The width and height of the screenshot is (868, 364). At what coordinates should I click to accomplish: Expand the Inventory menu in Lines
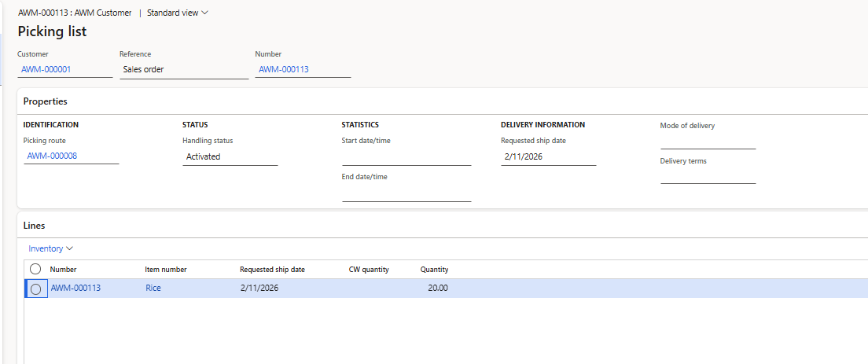50,248
